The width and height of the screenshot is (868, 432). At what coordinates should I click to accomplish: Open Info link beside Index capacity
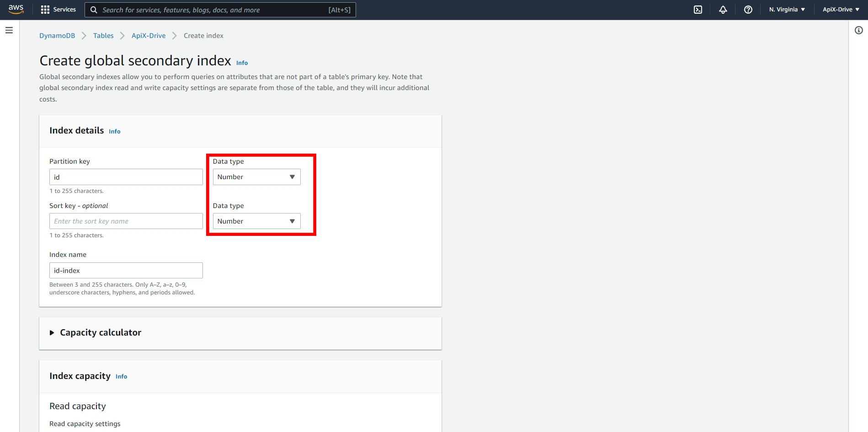[x=121, y=377]
